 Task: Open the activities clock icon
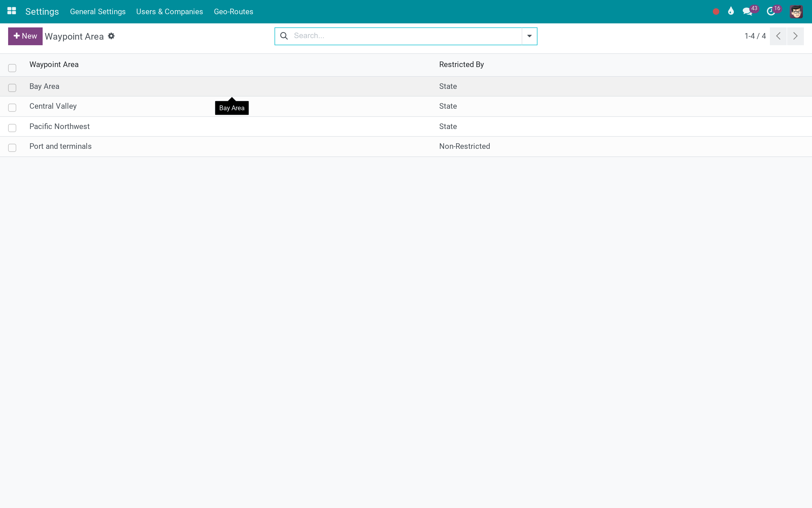click(771, 12)
